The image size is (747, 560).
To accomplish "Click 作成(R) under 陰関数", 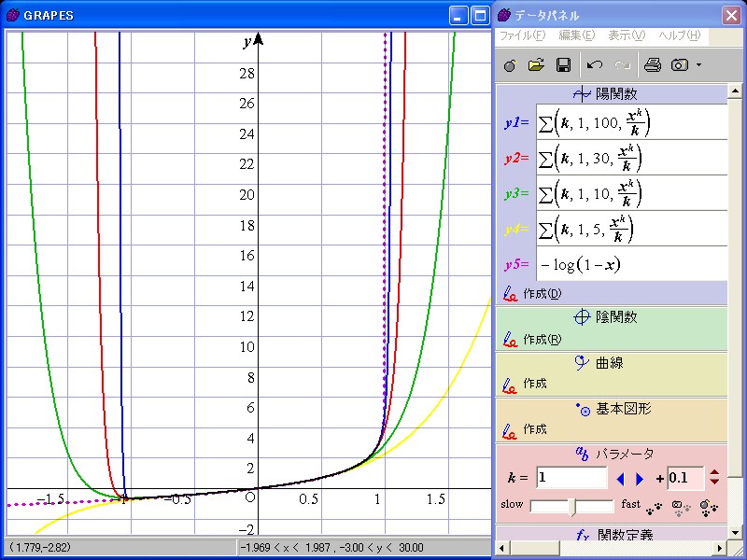I will (x=542, y=339).
